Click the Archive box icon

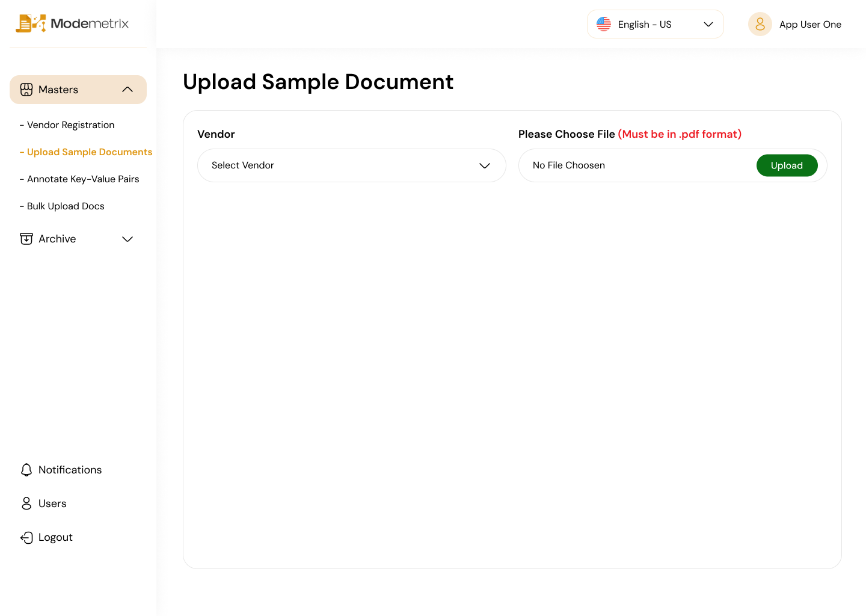pos(26,239)
